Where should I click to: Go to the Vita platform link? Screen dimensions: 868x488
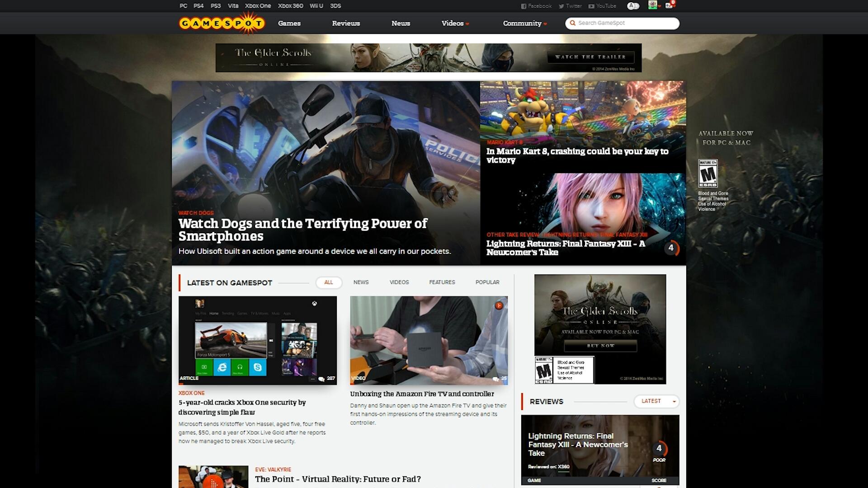click(x=233, y=6)
